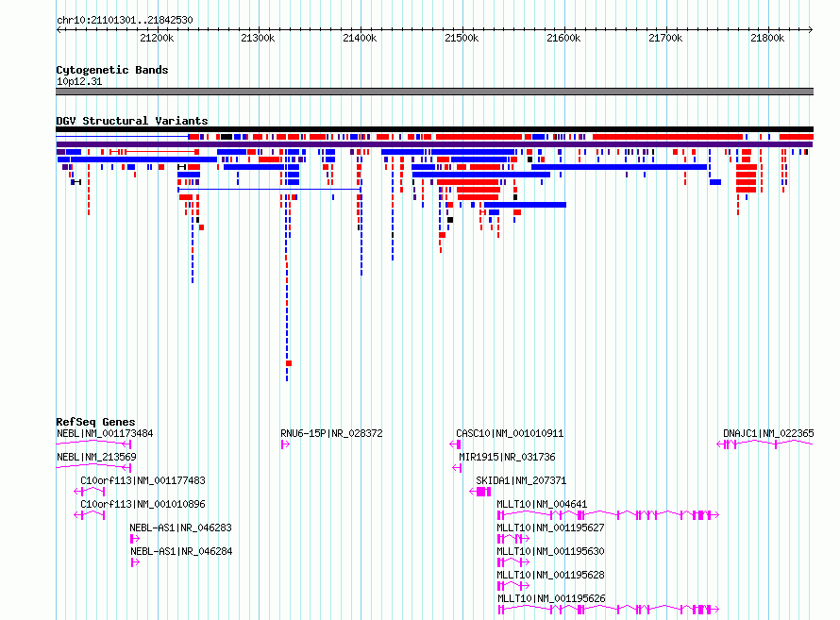The width and height of the screenshot is (840, 620).
Task: Open the NEBL|NM_213569 gene label
Action: (96, 457)
